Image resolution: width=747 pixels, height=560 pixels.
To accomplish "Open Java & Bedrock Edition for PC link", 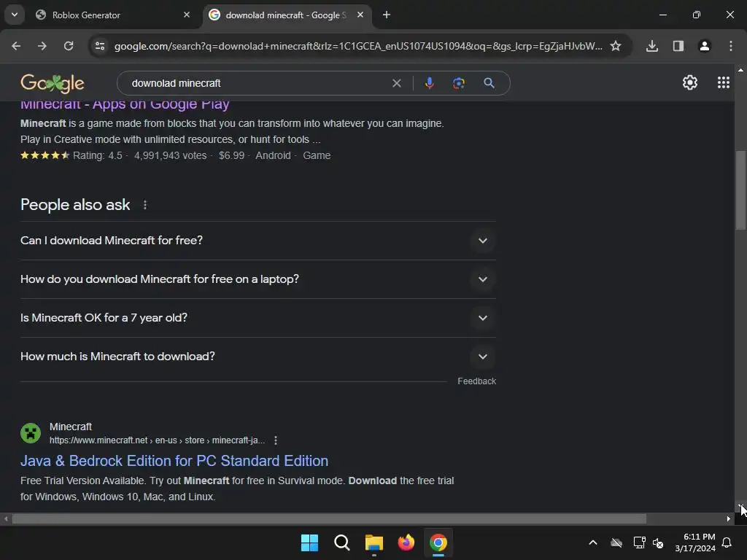I will point(174,461).
